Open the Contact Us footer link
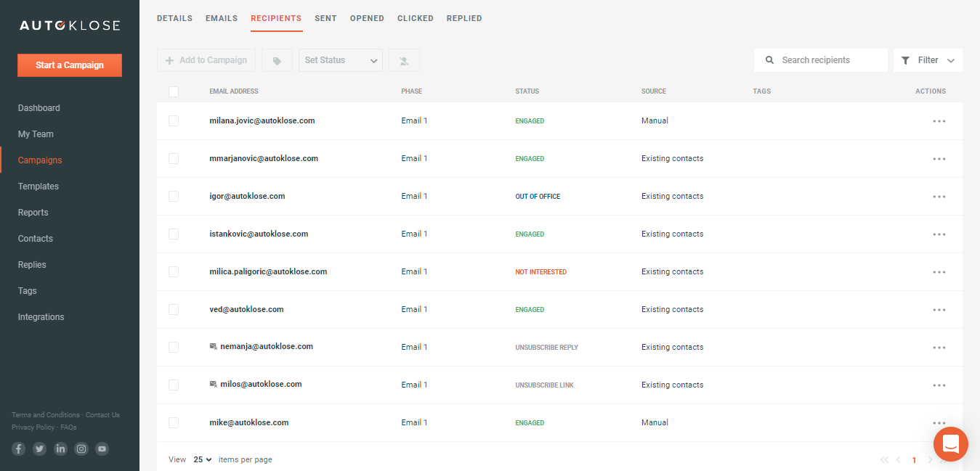The image size is (980, 471). [102, 415]
